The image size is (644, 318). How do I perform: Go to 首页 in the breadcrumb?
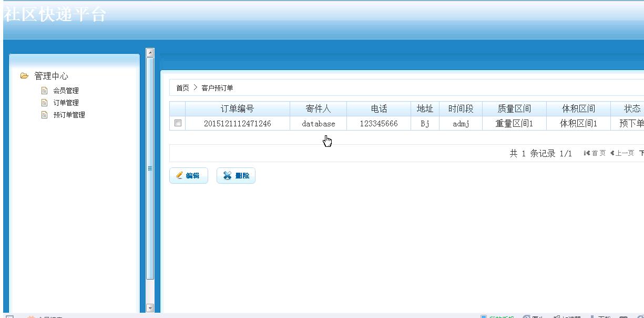(x=182, y=88)
